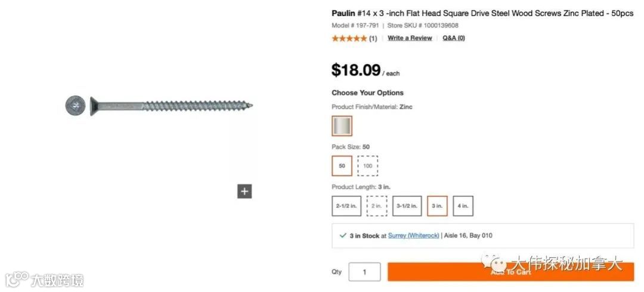
Task: Open the Write a Review link
Action: (x=410, y=38)
